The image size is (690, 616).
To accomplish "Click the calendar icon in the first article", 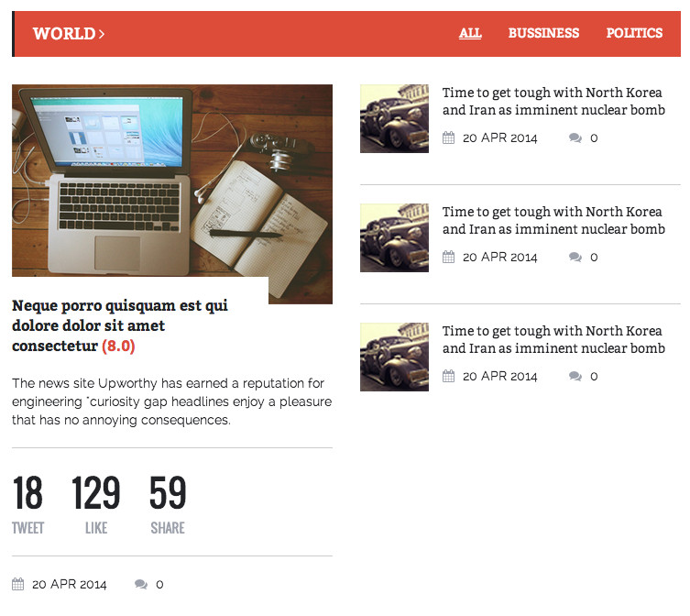I will 448,137.
